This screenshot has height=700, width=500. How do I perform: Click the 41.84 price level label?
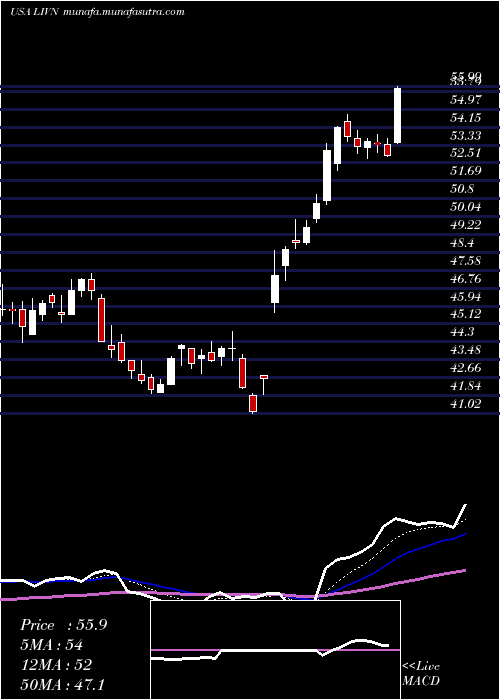466,386
